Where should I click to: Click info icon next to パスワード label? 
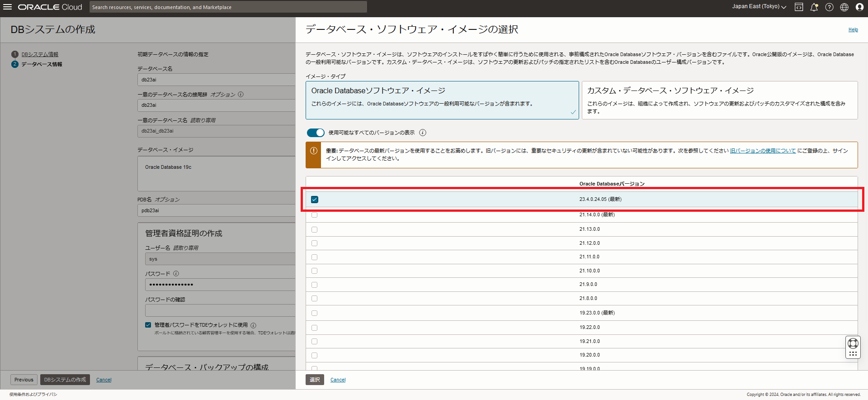[176, 273]
